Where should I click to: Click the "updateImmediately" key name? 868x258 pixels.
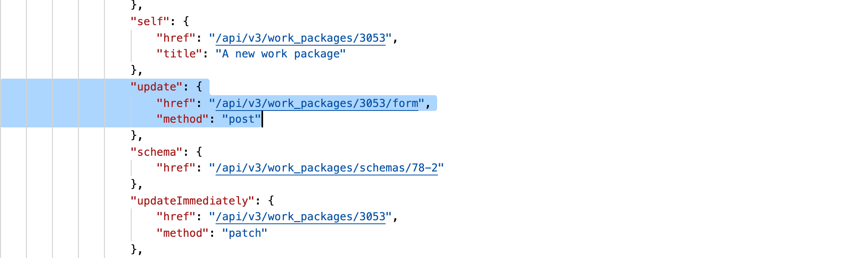tap(193, 201)
